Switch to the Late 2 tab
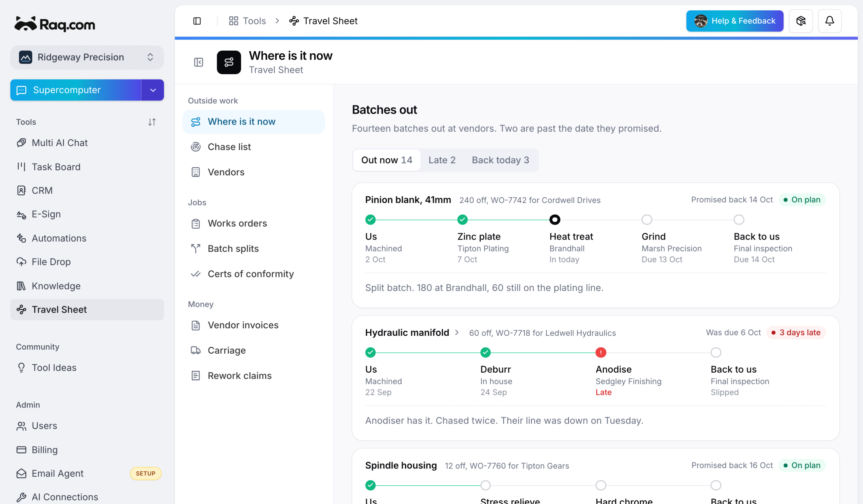This screenshot has height=504, width=863. point(442,160)
